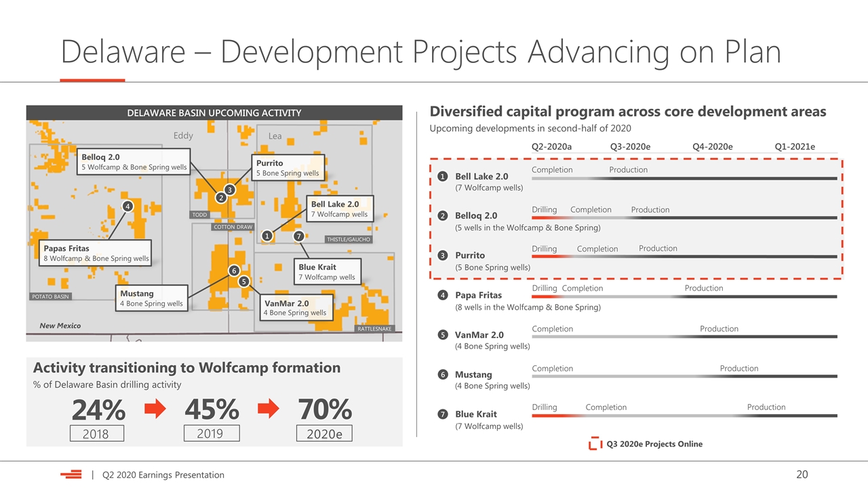Click the THISTLE/GAUCHO area label
This screenshot has width=868, height=488.
(349, 239)
